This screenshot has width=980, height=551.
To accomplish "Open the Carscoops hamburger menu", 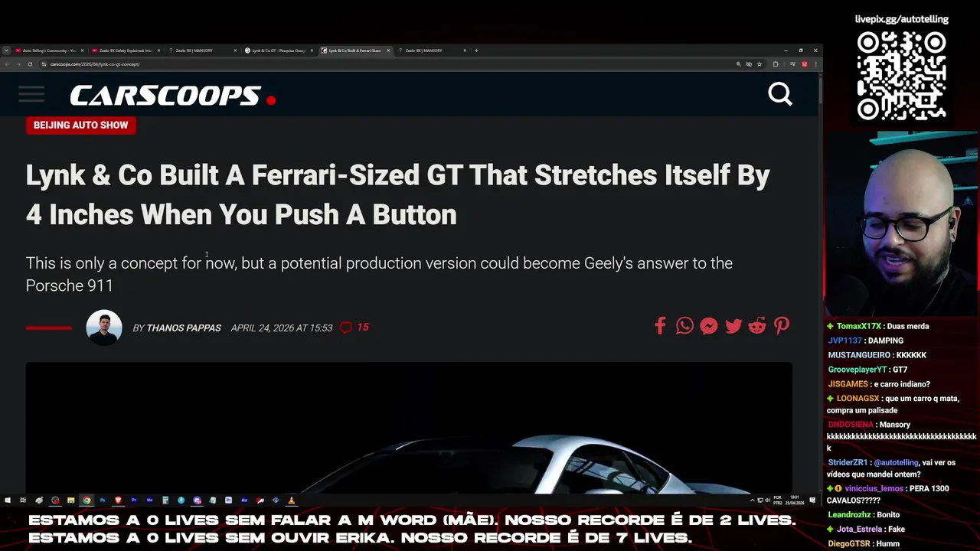I will (31, 94).
